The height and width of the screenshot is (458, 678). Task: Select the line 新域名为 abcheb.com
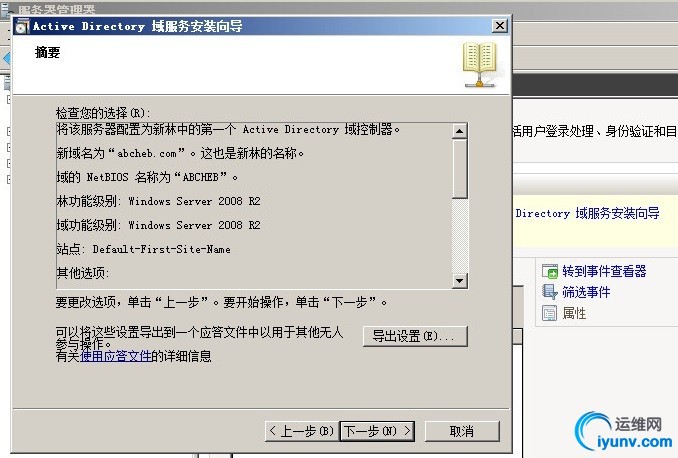tap(180, 153)
